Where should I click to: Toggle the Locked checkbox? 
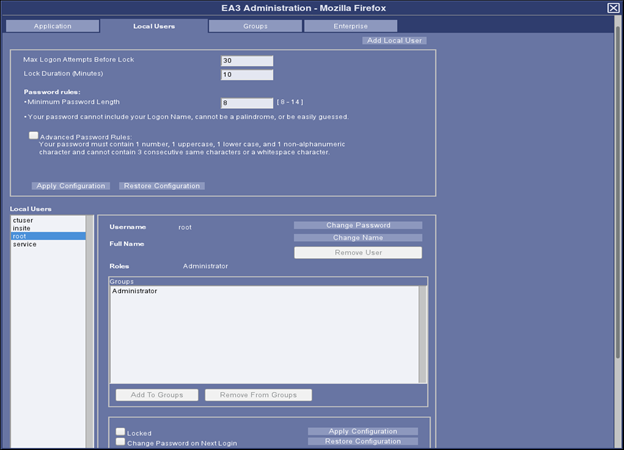(120, 432)
